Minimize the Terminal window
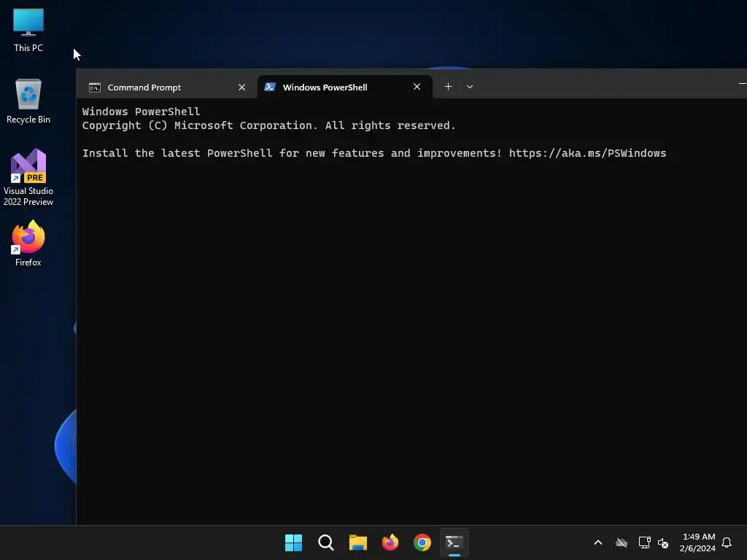747x560 pixels. (x=742, y=84)
